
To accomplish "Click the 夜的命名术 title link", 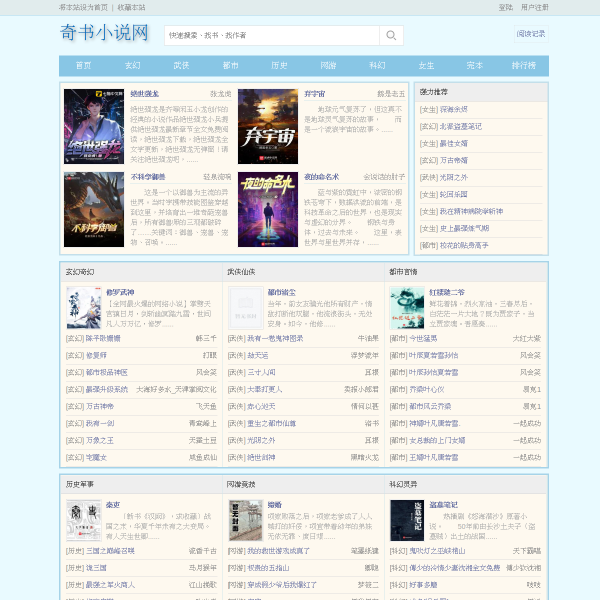I will point(321,177).
